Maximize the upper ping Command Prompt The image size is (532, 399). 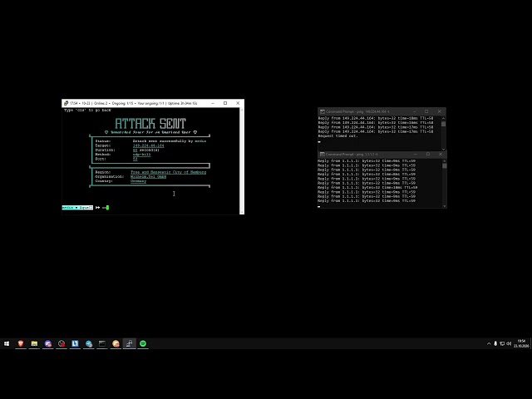tap(426, 111)
